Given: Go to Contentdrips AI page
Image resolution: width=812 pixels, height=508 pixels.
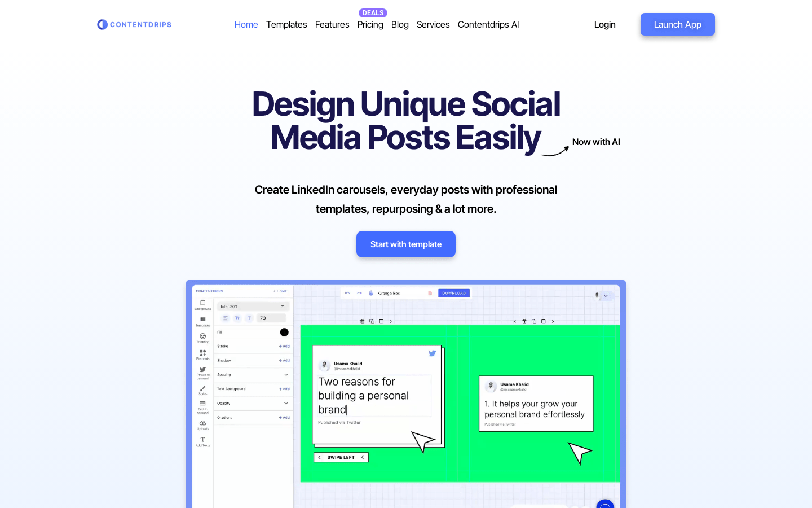Looking at the screenshot, I should pos(488,24).
